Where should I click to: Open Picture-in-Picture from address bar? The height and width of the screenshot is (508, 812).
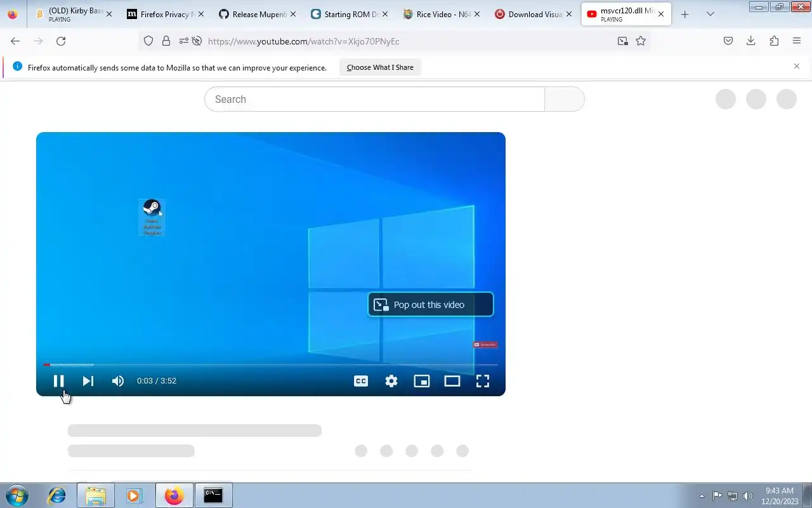(623, 41)
